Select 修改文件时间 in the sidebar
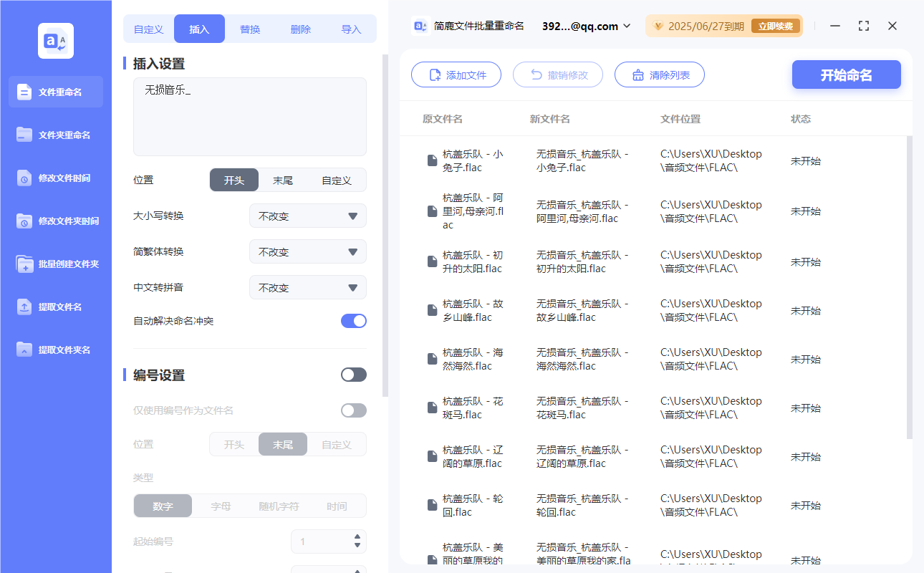 pyautogui.click(x=55, y=178)
